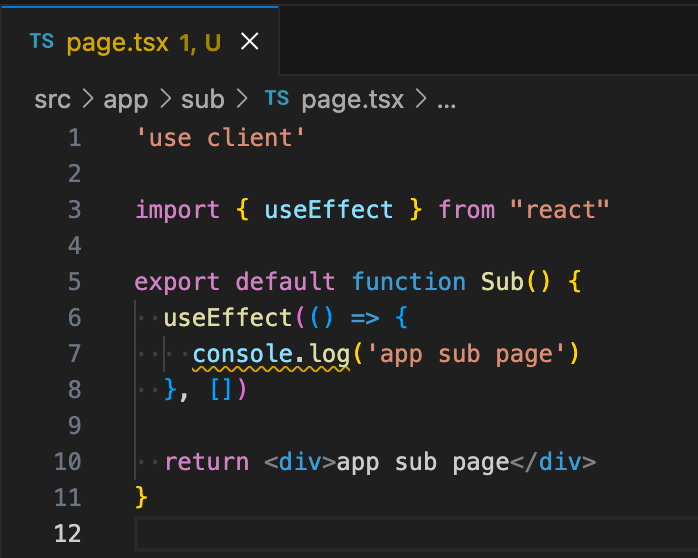Click the "react" module string
Screen dimensions: 698x558
pyautogui.click(x=560, y=210)
